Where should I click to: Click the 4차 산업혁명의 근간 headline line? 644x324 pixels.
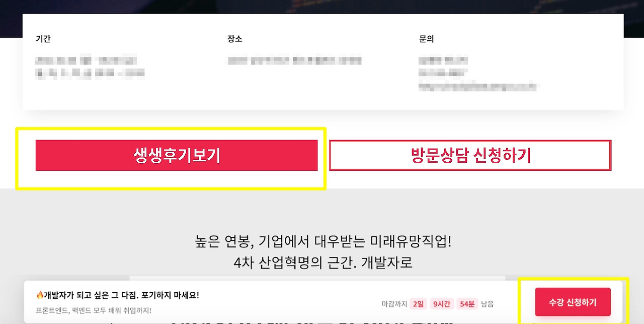[323, 263]
